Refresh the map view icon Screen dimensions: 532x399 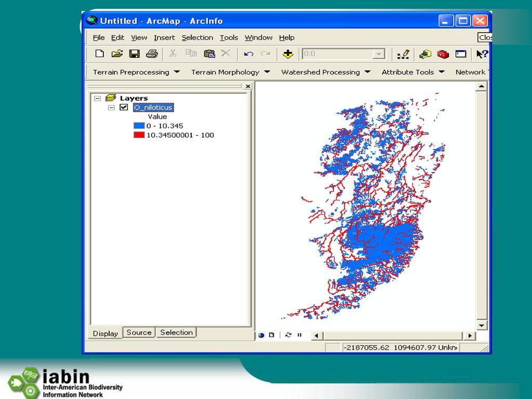pyautogui.click(x=288, y=335)
